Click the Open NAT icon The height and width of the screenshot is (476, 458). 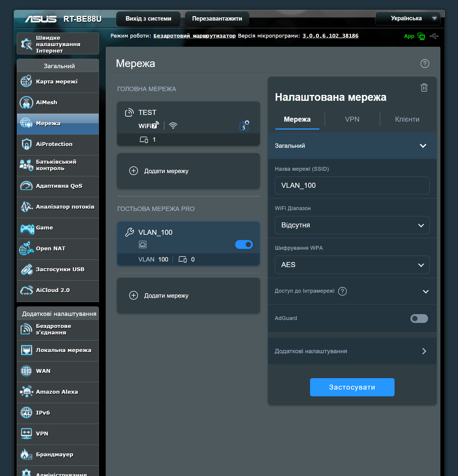[26, 248]
